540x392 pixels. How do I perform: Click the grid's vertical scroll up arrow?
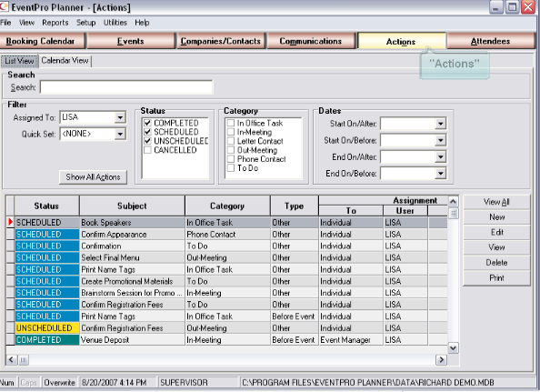(x=454, y=202)
